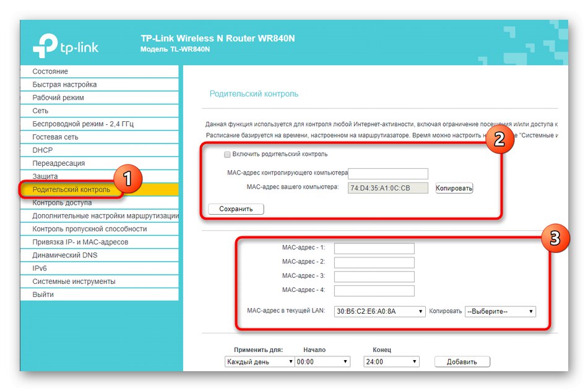Viewport: 588px width, 391px height.
Task: Open the Защита section
Action: [100, 176]
